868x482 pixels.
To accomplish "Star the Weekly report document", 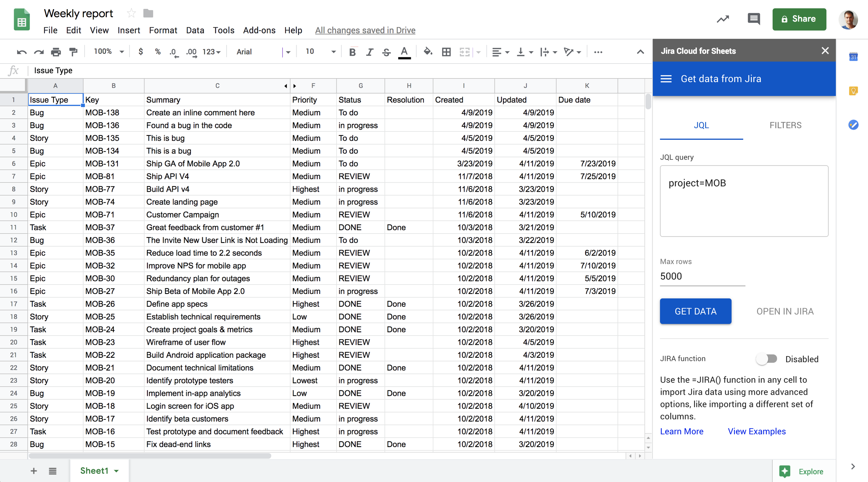I will pos(131,13).
